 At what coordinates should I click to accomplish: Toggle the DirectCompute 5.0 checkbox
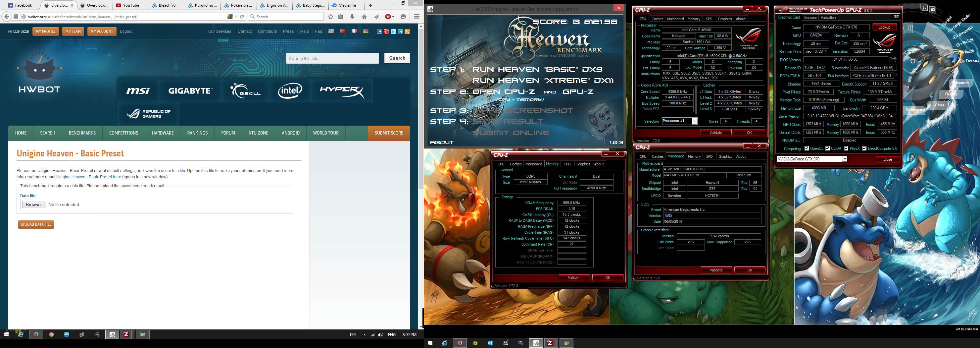[x=864, y=148]
